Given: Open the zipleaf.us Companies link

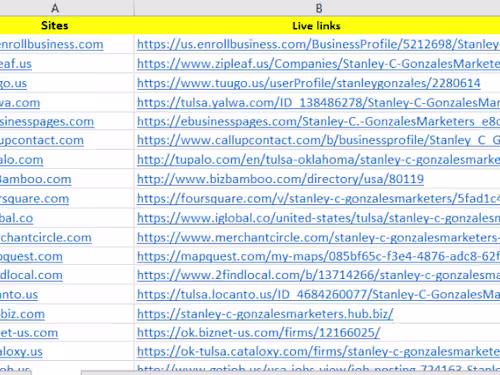Looking at the screenshot, I should 318,64.
